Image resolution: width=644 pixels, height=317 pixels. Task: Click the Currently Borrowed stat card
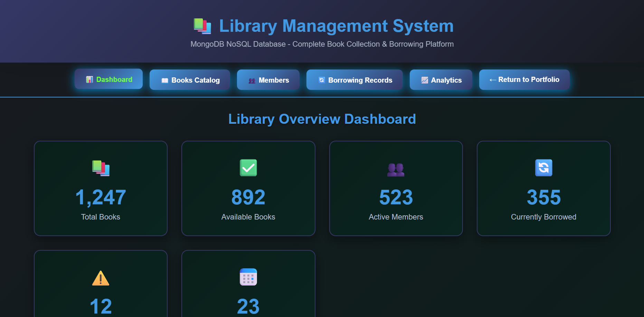tap(543, 188)
